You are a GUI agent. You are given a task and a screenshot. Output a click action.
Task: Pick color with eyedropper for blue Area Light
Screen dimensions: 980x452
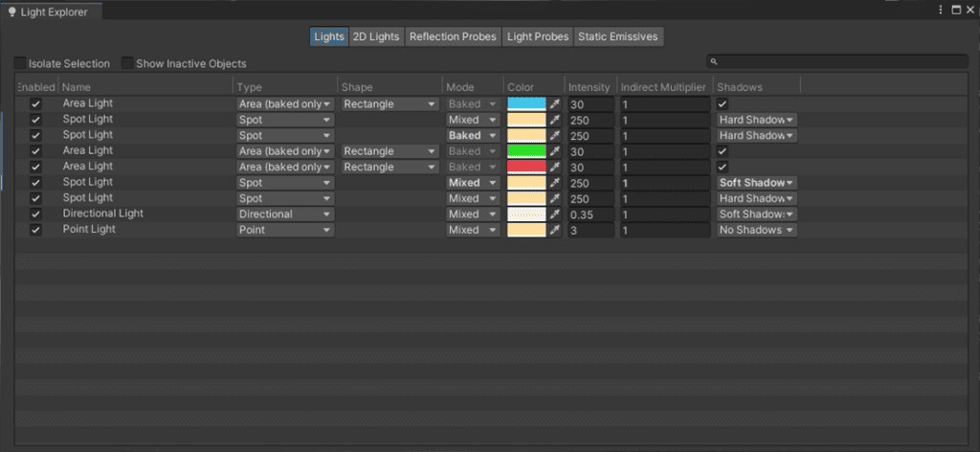554,103
